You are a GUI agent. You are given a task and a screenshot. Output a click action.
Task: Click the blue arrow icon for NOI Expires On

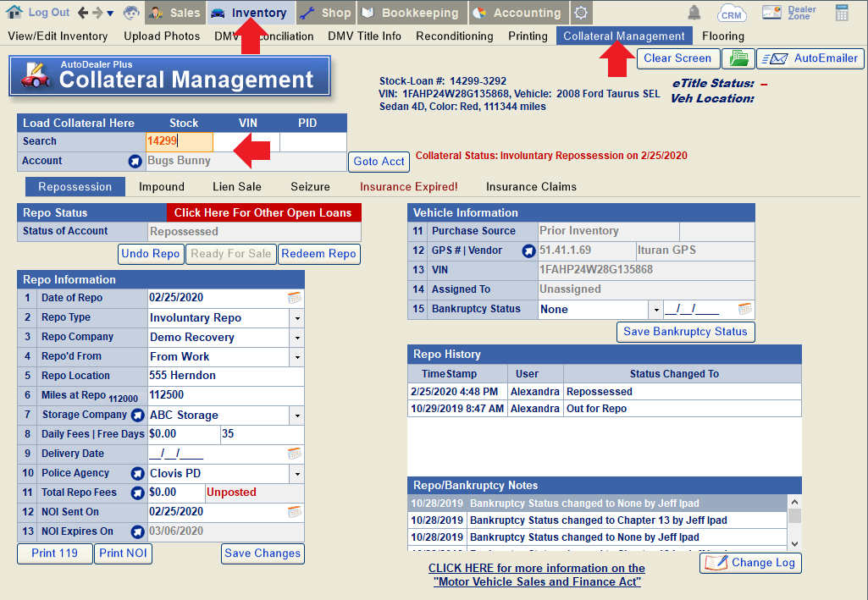[137, 532]
